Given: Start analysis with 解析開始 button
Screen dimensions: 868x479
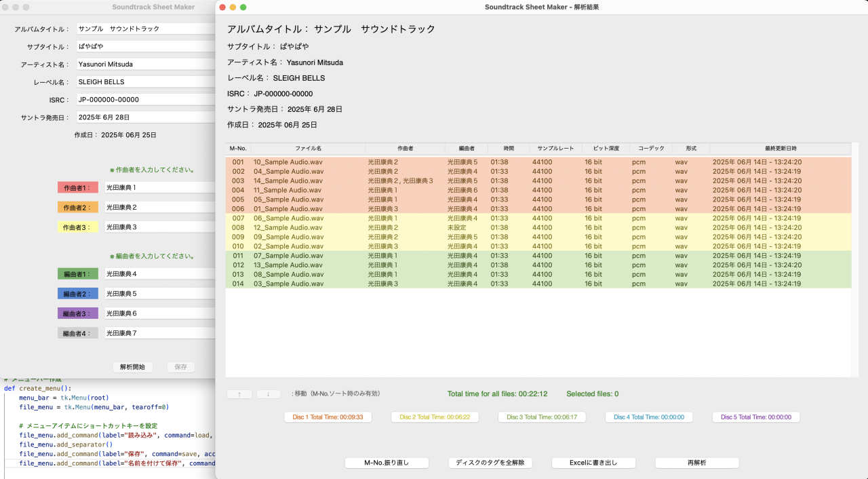Looking at the screenshot, I should pos(132,367).
